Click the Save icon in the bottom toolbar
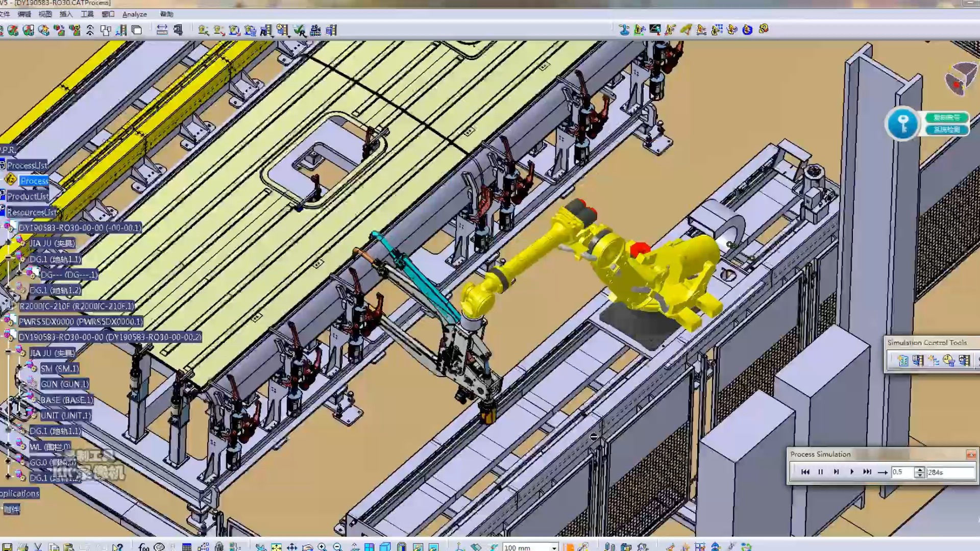Screen dimensions: 980x551 (x=7, y=547)
